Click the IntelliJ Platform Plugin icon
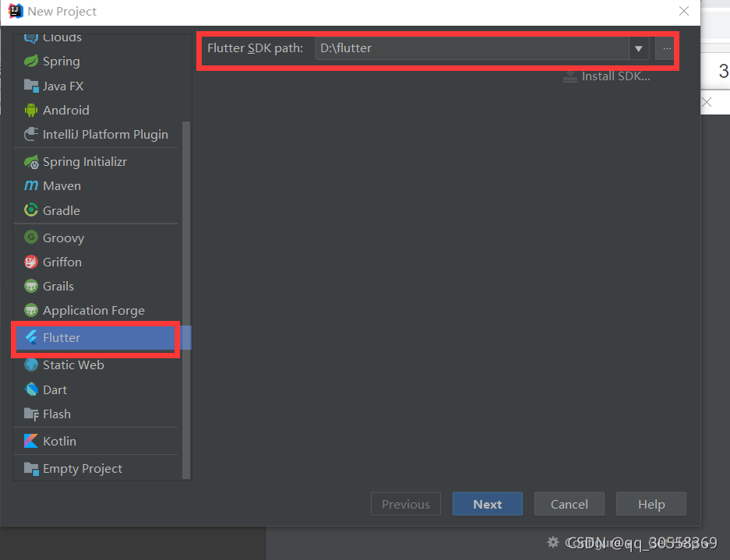 pos(31,134)
